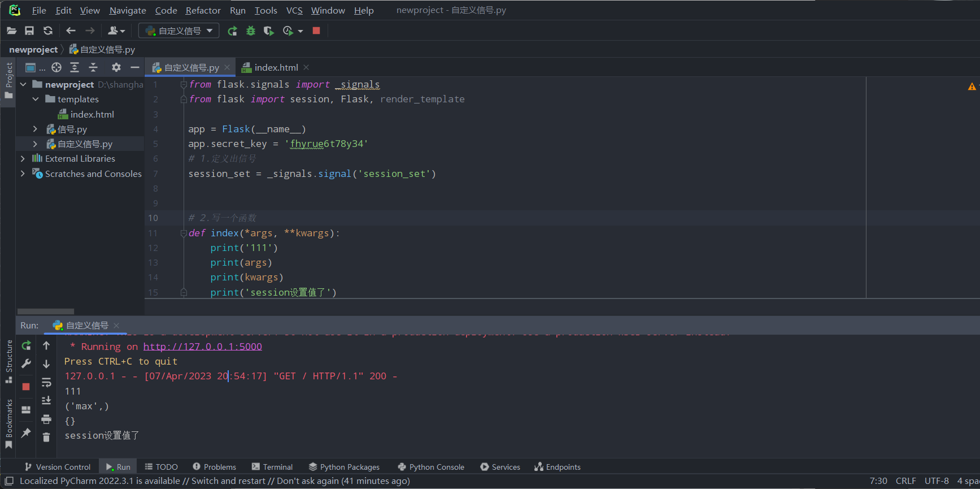Pin the Run tab
The width and height of the screenshot is (980, 489).
pos(26,433)
